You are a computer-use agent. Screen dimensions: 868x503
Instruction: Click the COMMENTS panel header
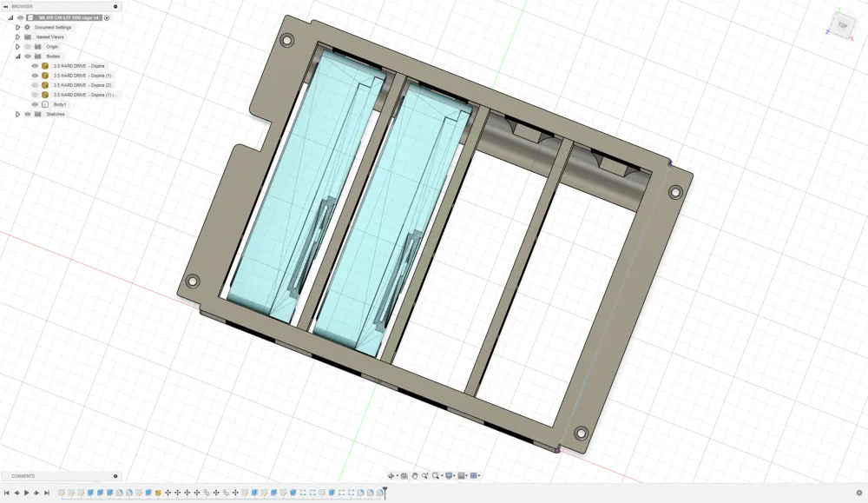[x=61, y=476]
